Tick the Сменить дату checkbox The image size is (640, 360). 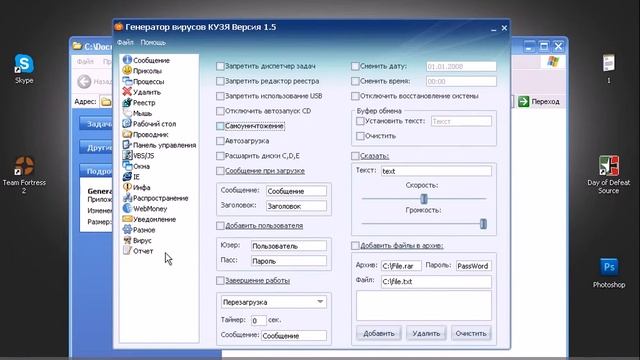pyautogui.click(x=355, y=66)
